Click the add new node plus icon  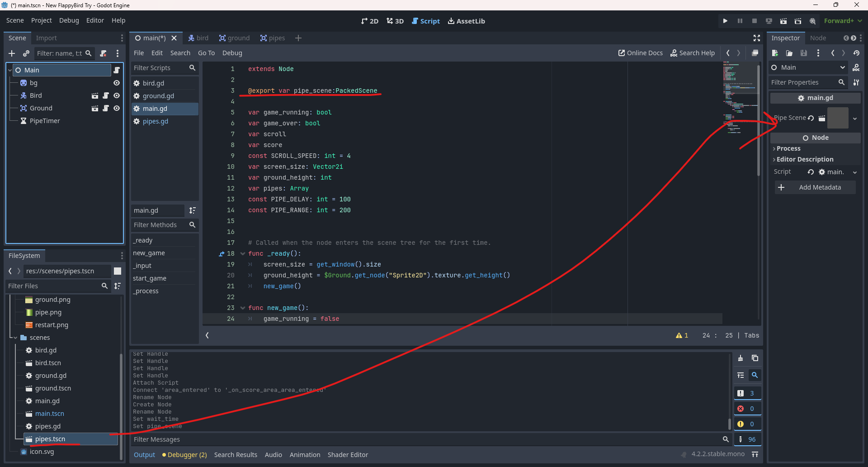coord(12,53)
